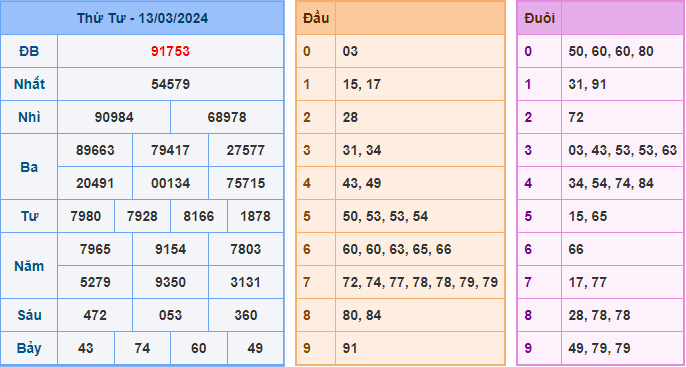This screenshot has width=686, height=367.
Task: Click Đuôi row 7 values 17, 77
Action: pyautogui.click(x=588, y=282)
